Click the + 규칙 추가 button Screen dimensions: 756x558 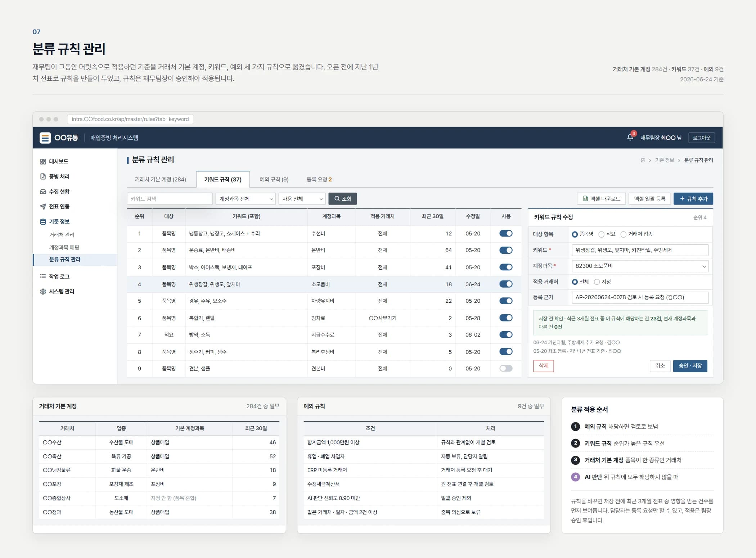(x=693, y=199)
